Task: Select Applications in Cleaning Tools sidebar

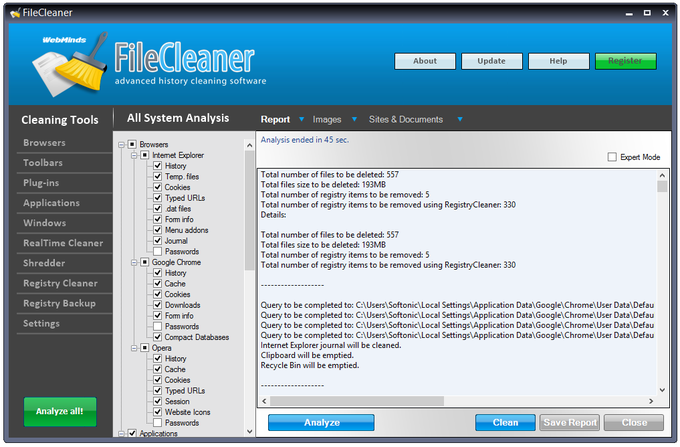Action: [51, 203]
